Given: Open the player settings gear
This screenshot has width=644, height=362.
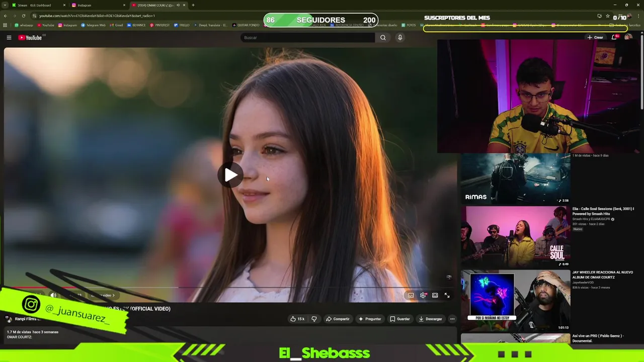Looking at the screenshot, I should tap(423, 295).
